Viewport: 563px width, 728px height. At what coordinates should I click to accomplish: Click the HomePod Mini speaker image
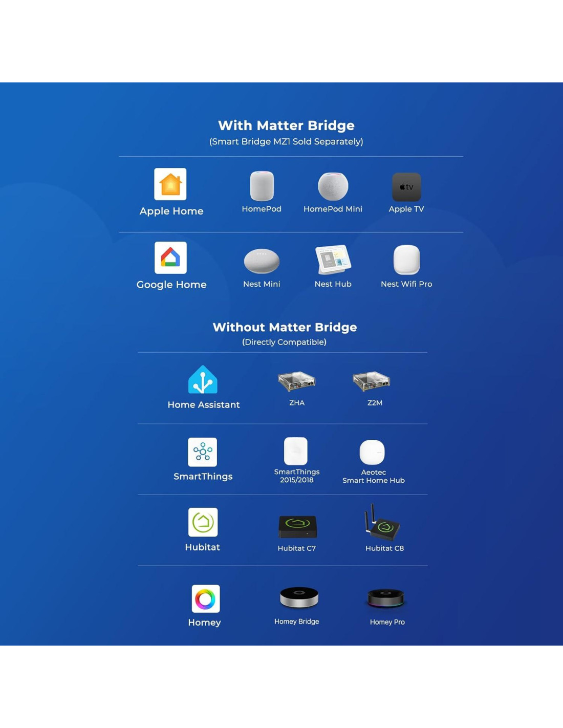(x=333, y=186)
